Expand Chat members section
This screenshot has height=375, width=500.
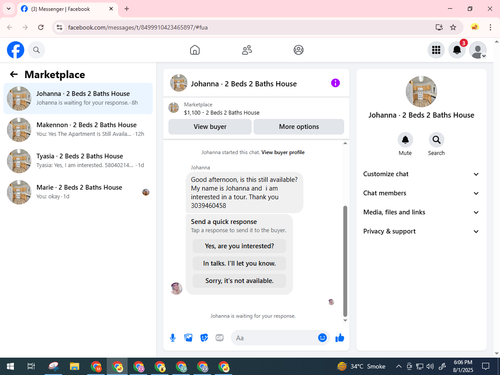(421, 193)
